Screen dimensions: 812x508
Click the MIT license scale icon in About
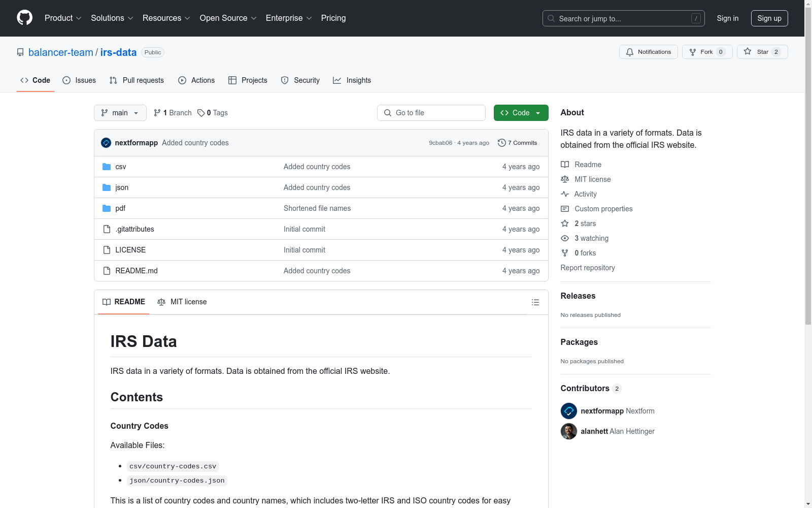(x=565, y=179)
